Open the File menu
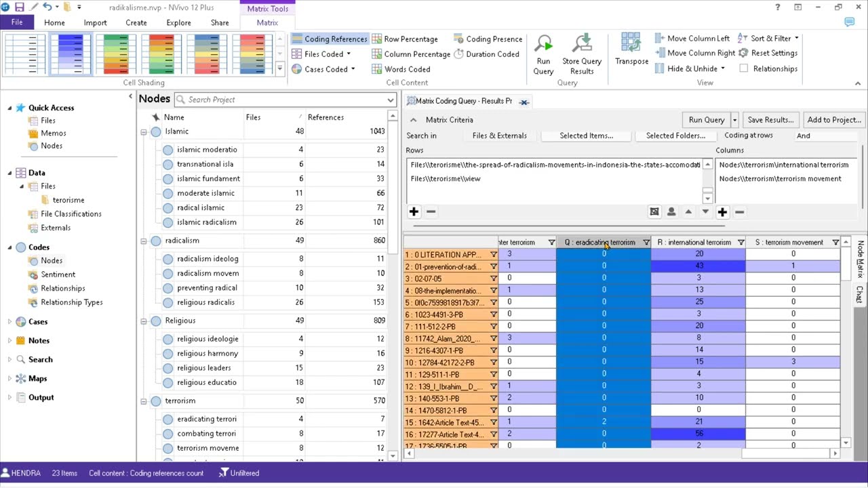Image resolution: width=868 pixels, height=488 pixels. coord(16,22)
